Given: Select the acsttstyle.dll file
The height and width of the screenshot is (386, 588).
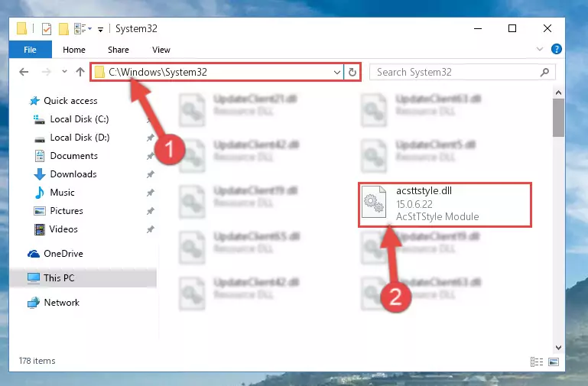Looking at the screenshot, I should point(445,205).
